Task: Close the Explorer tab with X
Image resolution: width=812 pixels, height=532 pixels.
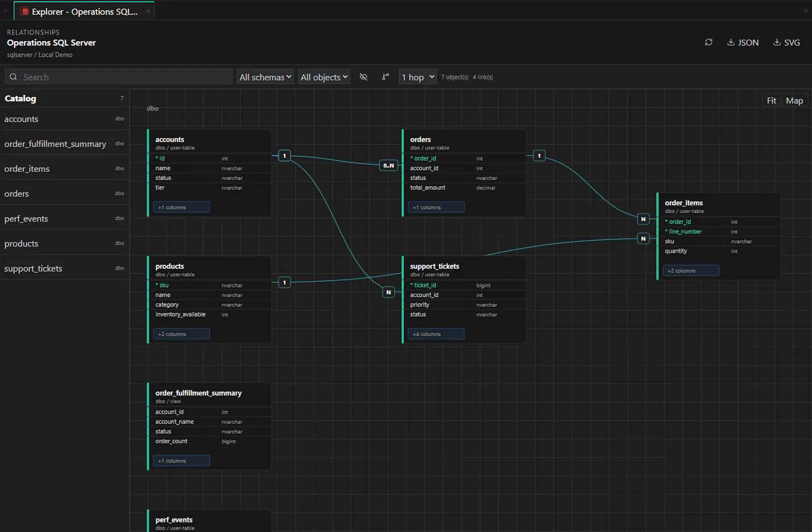Action: coord(148,11)
